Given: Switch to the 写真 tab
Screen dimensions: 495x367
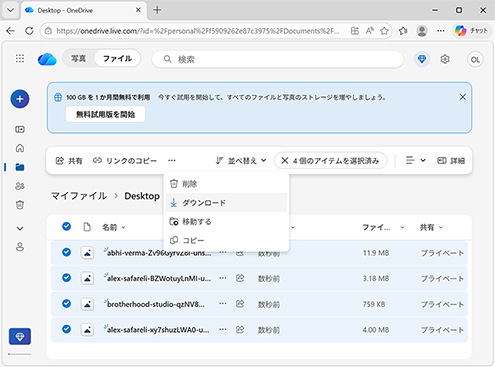Looking at the screenshot, I should pos(79,59).
